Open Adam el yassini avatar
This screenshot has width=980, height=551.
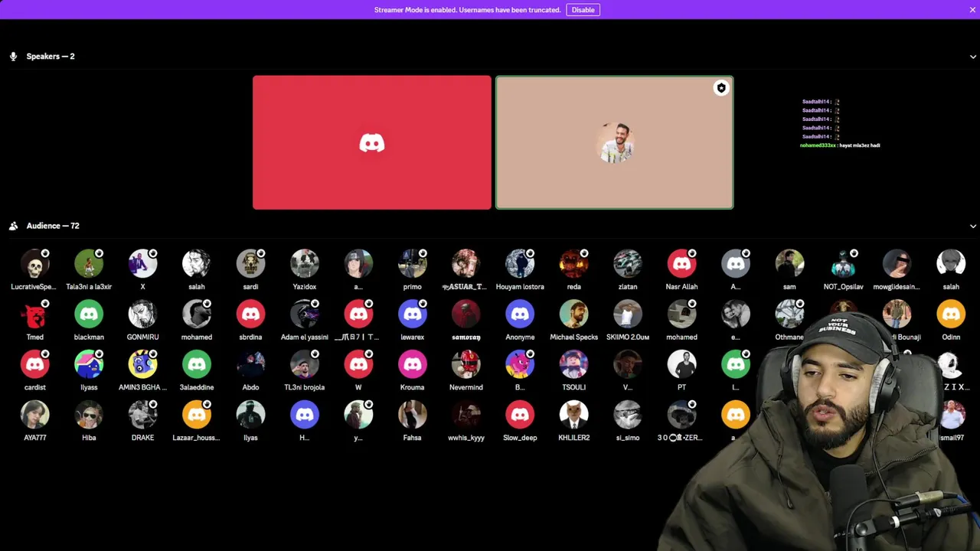point(305,314)
